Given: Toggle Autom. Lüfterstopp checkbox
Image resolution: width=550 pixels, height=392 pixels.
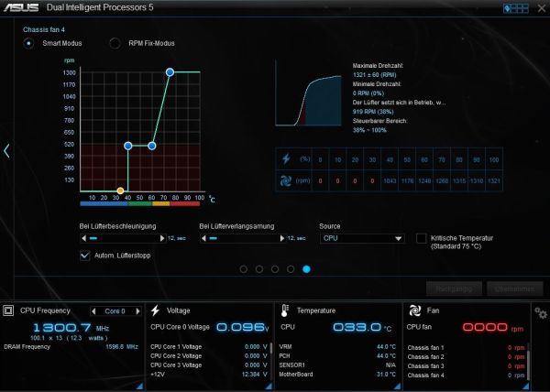Looking at the screenshot, I should [85, 256].
